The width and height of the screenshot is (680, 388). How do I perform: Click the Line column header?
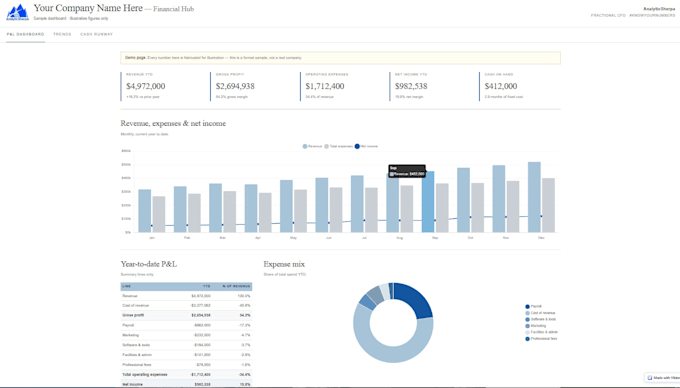point(127,287)
